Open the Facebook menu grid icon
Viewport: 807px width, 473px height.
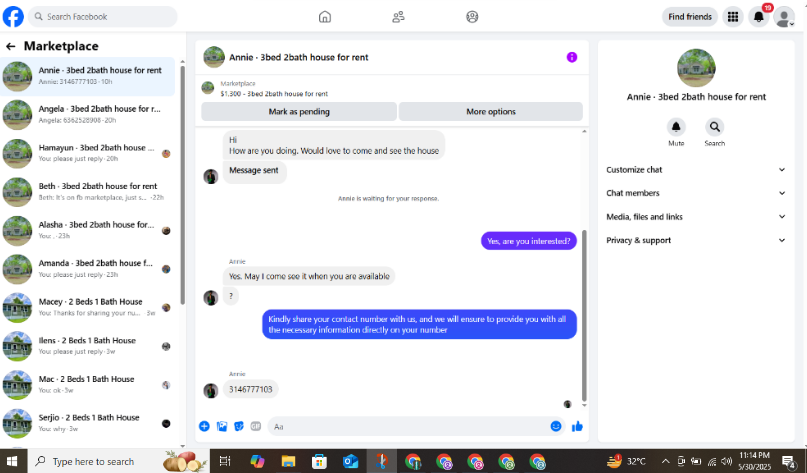(733, 17)
